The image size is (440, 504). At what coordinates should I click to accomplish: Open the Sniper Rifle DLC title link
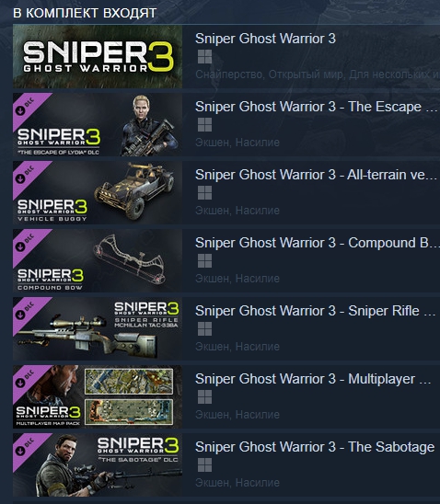(x=316, y=311)
